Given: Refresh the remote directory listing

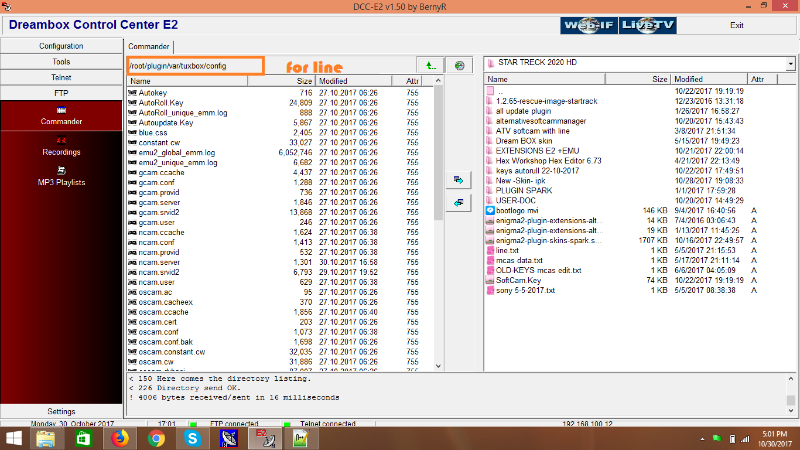Looking at the screenshot, I should click(x=459, y=65).
